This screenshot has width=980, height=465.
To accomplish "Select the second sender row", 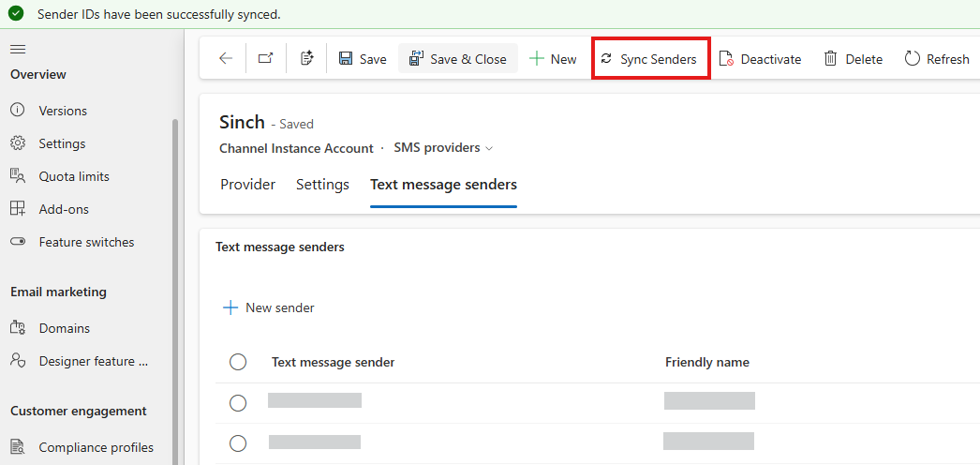I will pos(238,443).
